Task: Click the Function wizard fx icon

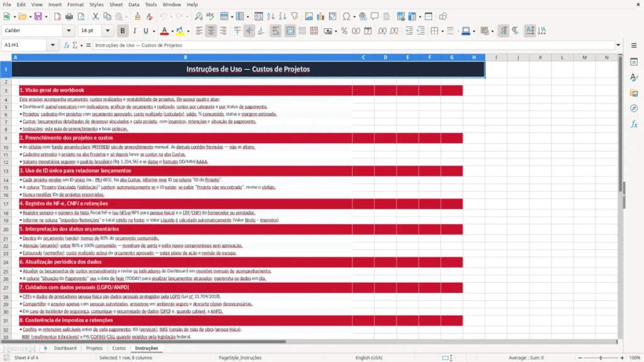Action: [67, 45]
